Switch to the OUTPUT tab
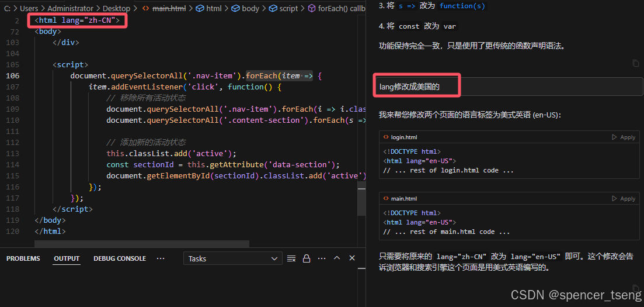 click(x=67, y=258)
